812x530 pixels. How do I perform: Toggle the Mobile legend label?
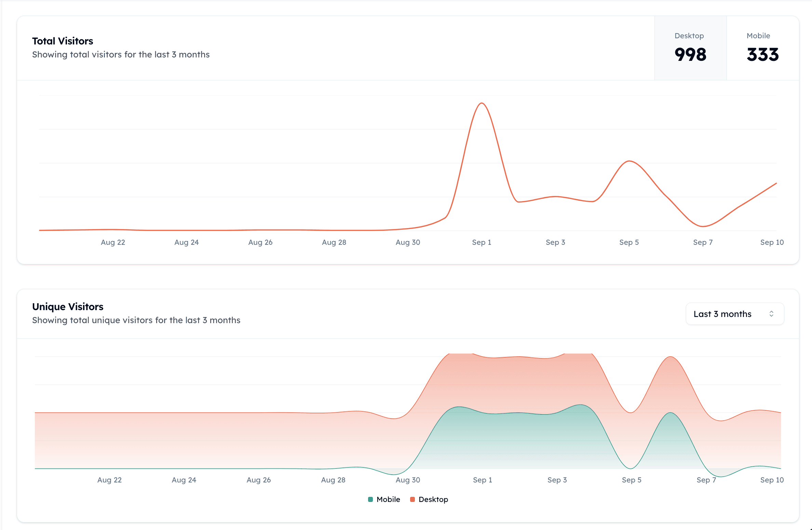coord(388,499)
